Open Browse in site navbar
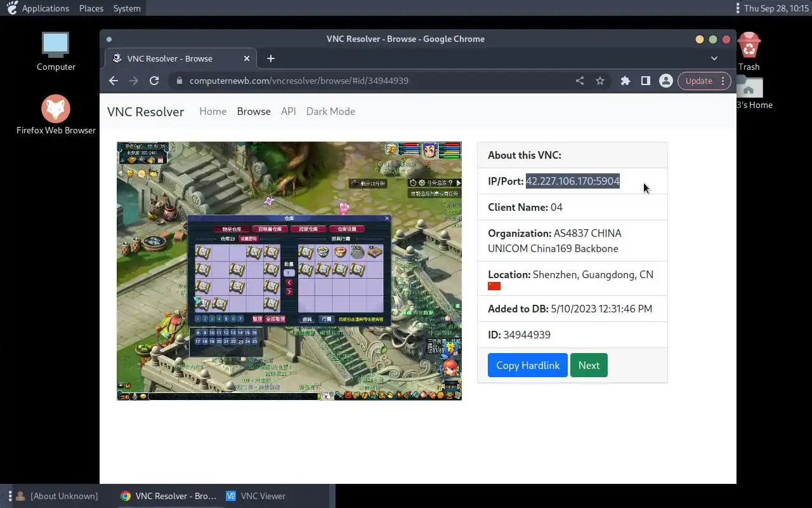Viewport: 812px width, 508px height. pyautogui.click(x=254, y=111)
